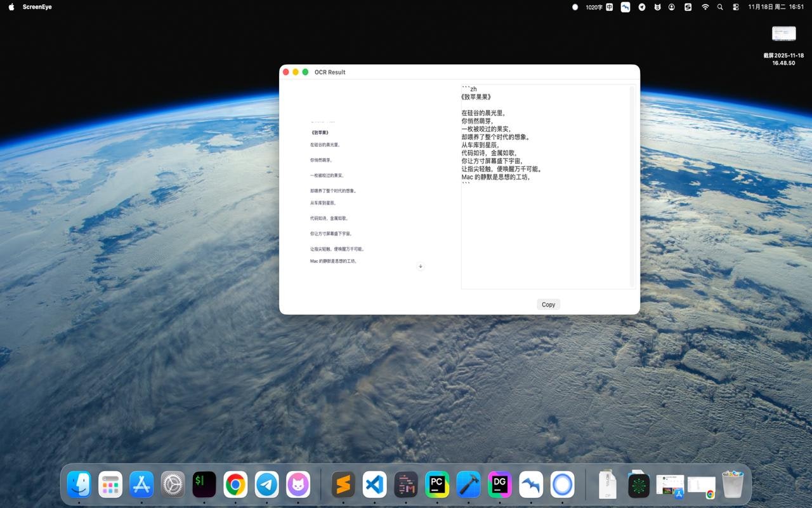Copy the OCR result text
812x508 pixels.
[548, 304]
